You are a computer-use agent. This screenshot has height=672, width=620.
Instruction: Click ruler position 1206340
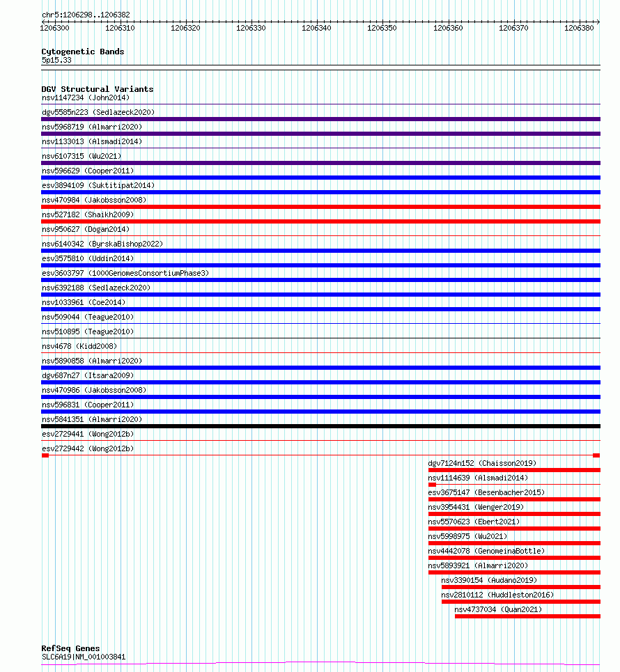click(316, 28)
